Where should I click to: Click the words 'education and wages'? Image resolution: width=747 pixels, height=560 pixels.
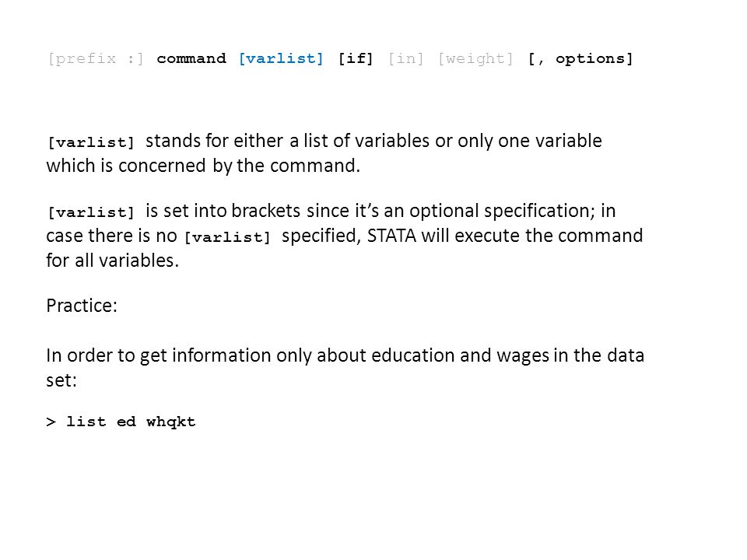pyautogui.click(x=460, y=355)
